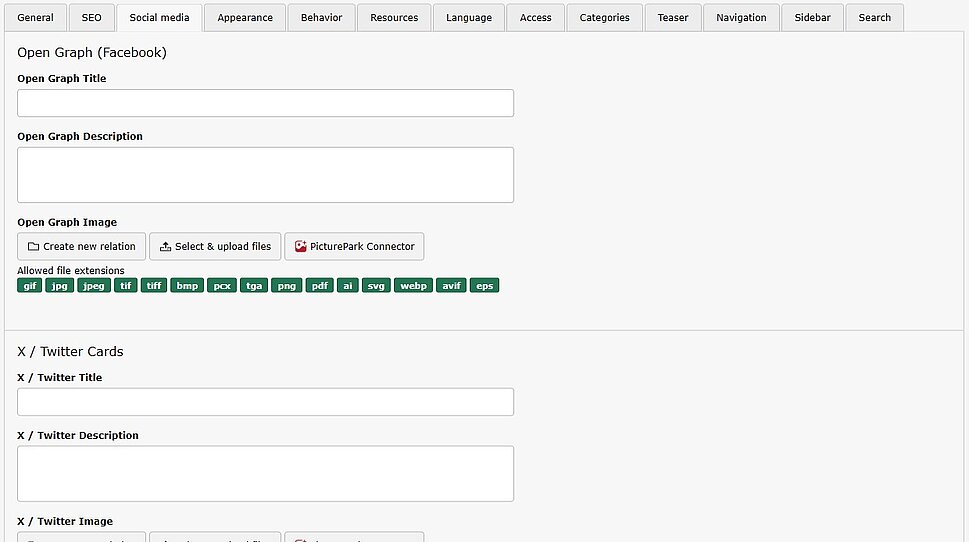
Task: Open the Appearance tab
Action: 245,18
